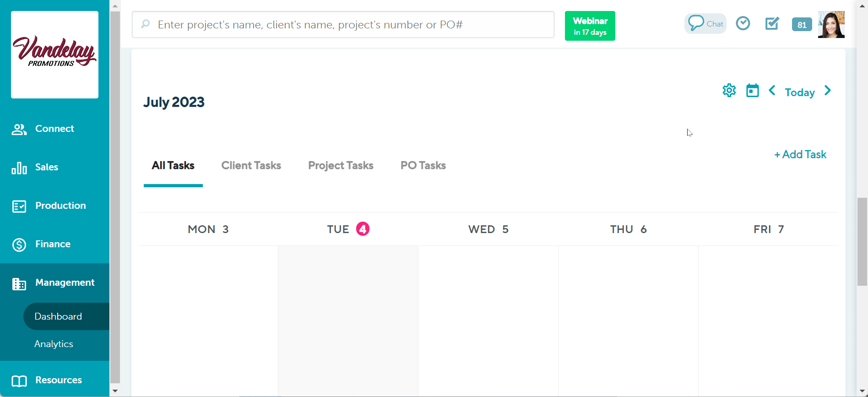The image size is (868, 397).
Task: Go to next week with right chevron
Action: 827,91
